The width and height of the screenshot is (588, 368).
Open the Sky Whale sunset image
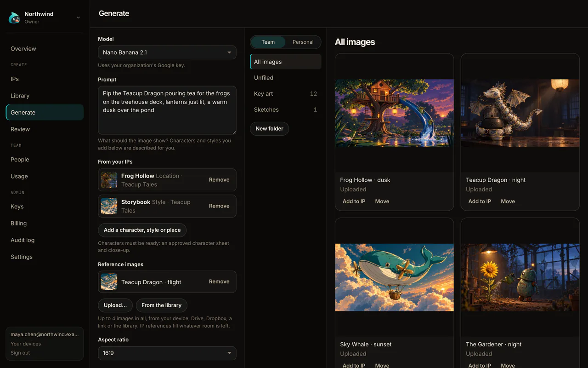(x=395, y=277)
